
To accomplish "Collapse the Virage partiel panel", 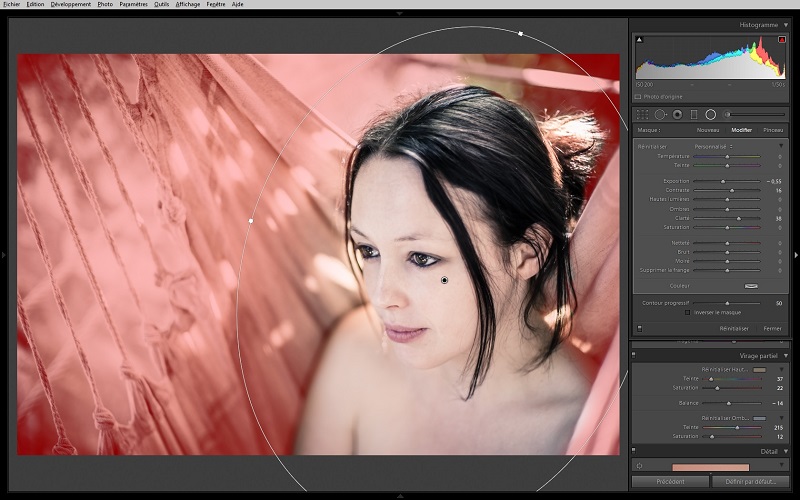I will click(x=785, y=355).
